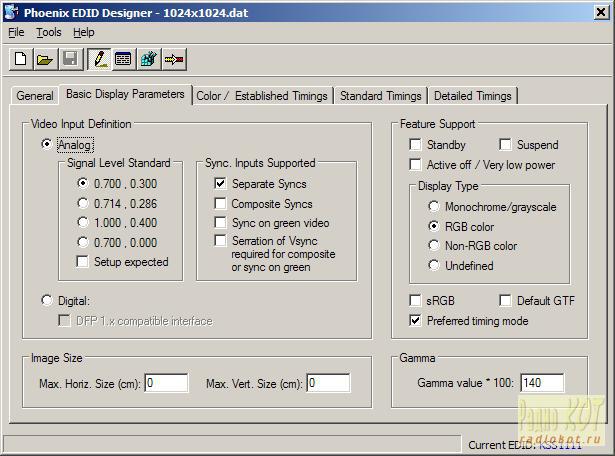615x456 pixels.
Task: Open the Color / Established Timings tab
Action: (x=262, y=96)
